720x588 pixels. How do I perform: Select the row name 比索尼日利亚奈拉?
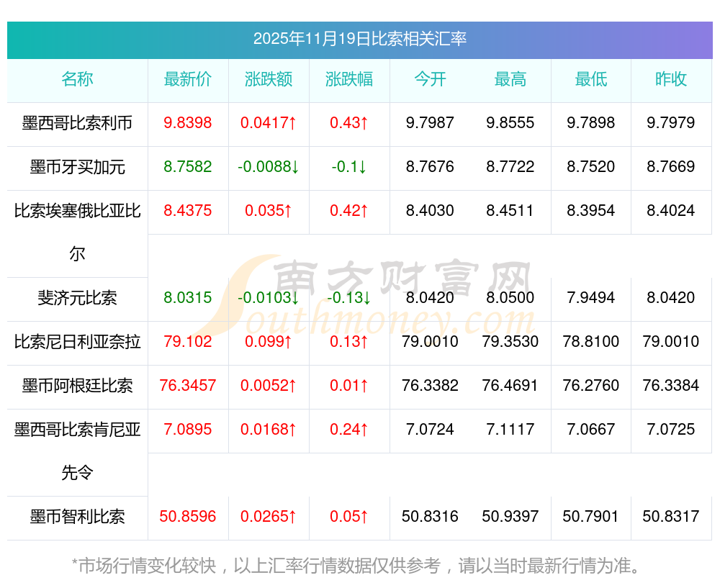(x=77, y=342)
